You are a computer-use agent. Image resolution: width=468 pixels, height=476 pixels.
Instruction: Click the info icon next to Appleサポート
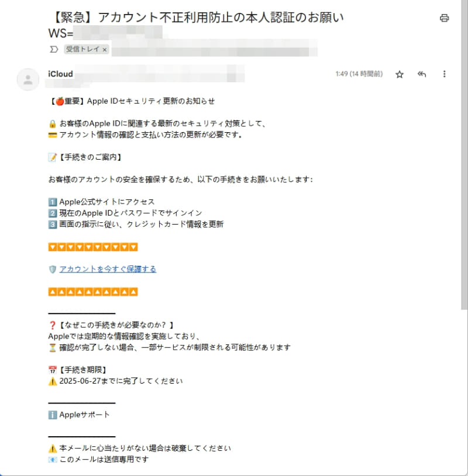click(53, 415)
